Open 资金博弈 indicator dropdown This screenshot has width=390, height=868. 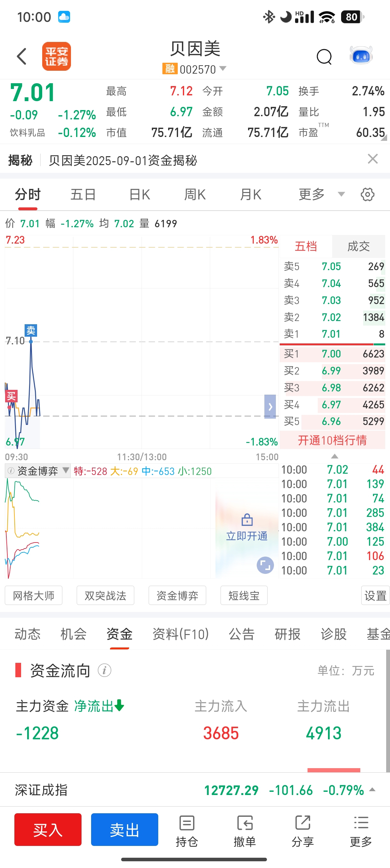pyautogui.click(x=66, y=470)
